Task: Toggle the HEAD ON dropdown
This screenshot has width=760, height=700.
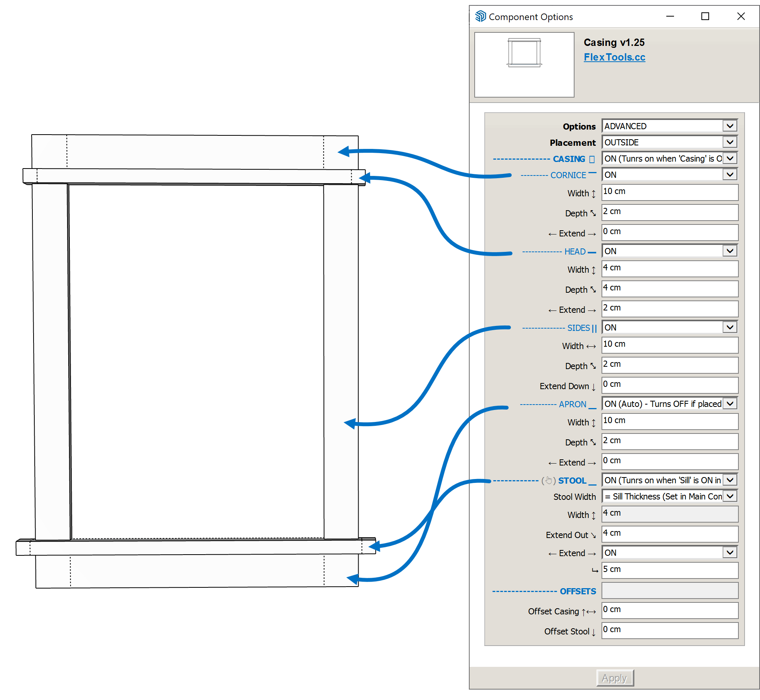Action: click(x=669, y=251)
